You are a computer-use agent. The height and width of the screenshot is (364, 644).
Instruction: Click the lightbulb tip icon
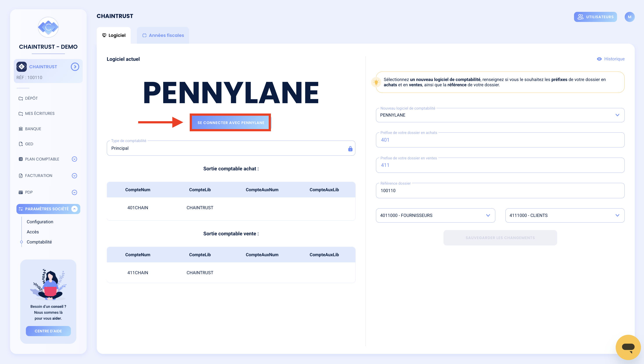click(x=376, y=82)
